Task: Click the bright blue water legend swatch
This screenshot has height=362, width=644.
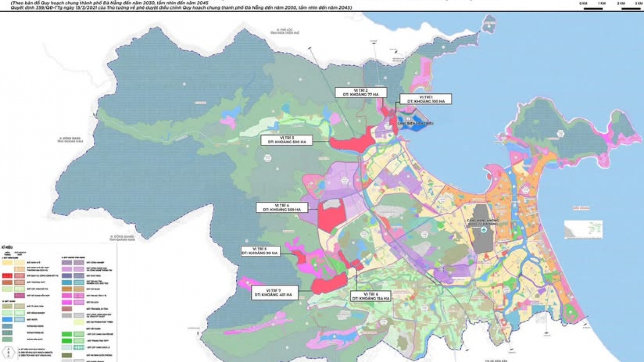Action: [7, 319]
